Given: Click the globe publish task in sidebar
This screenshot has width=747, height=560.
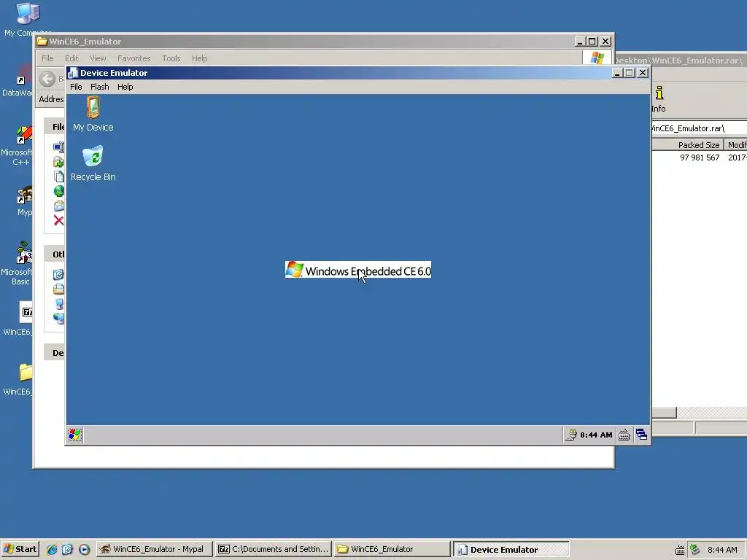Looking at the screenshot, I should 58,191.
